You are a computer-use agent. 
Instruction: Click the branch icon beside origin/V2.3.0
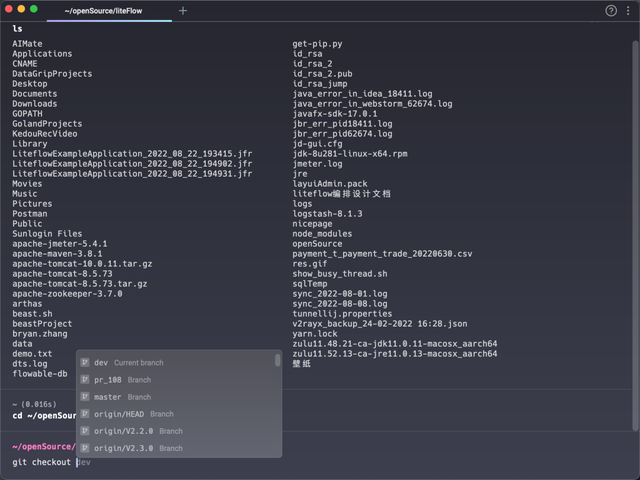point(85,448)
